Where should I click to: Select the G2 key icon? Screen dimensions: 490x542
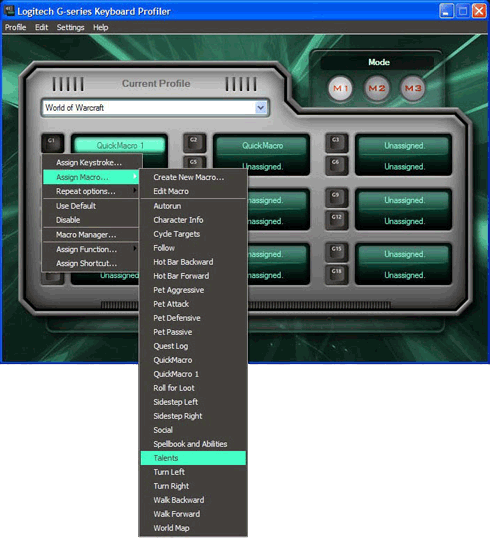[195, 142]
